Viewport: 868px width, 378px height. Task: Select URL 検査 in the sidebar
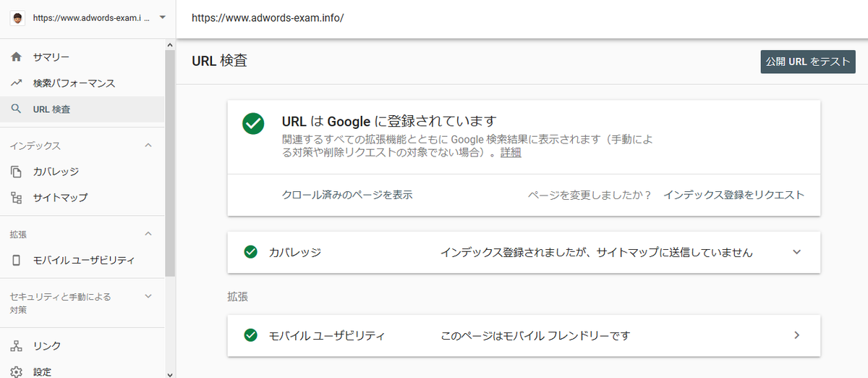click(x=82, y=109)
